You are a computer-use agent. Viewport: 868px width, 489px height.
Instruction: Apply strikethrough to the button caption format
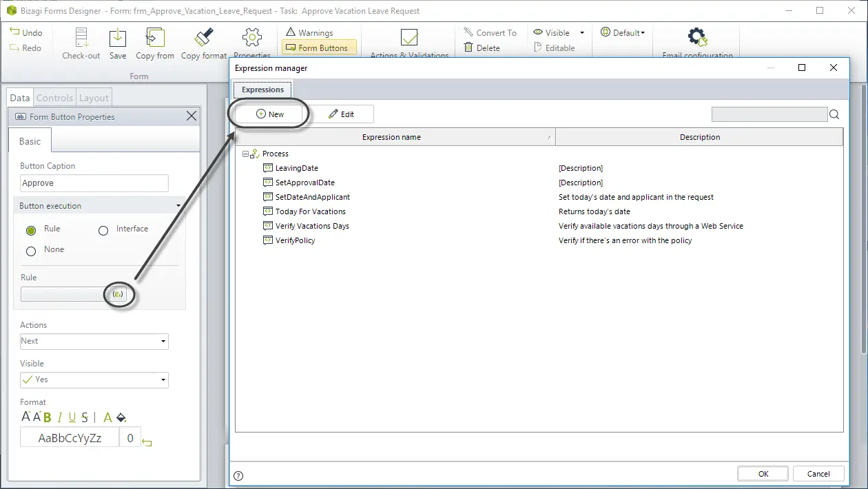pyautogui.click(x=85, y=417)
